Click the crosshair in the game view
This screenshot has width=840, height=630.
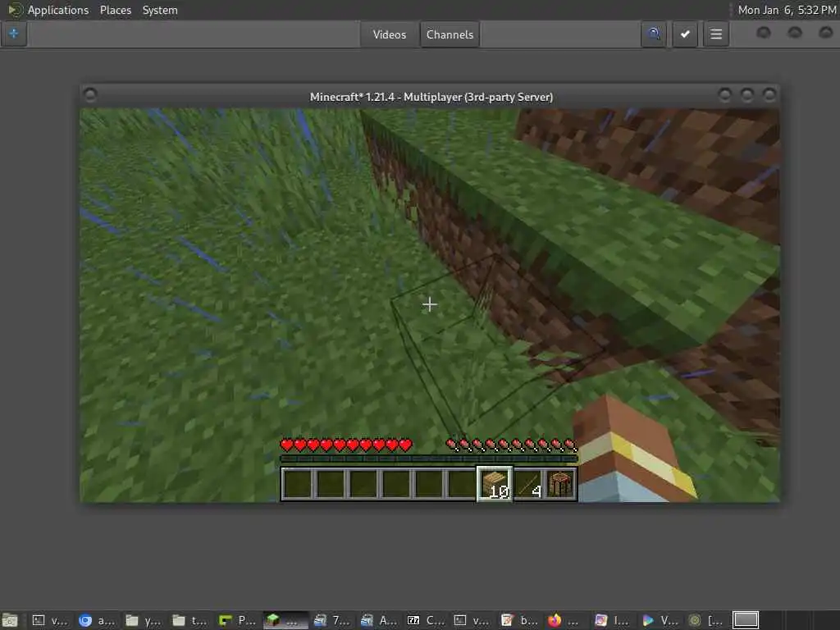click(x=429, y=304)
